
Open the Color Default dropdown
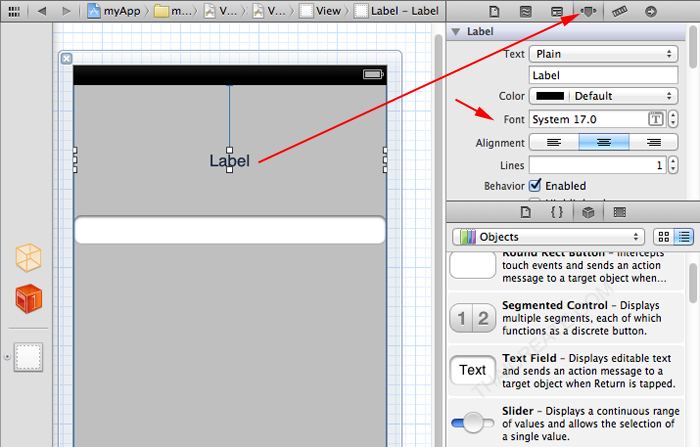604,96
